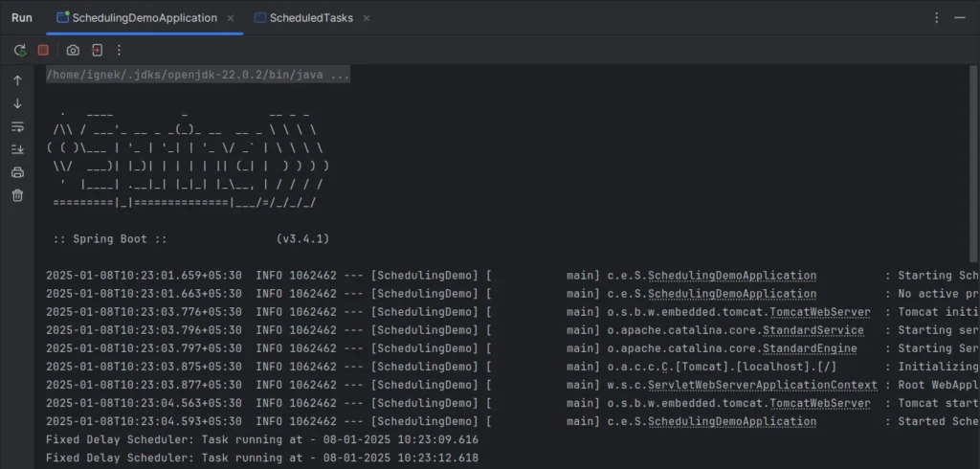Click the timestamp 2025-01-08T10:23:03.796+05:30
This screenshot has height=469, width=980.
pyautogui.click(x=144, y=330)
